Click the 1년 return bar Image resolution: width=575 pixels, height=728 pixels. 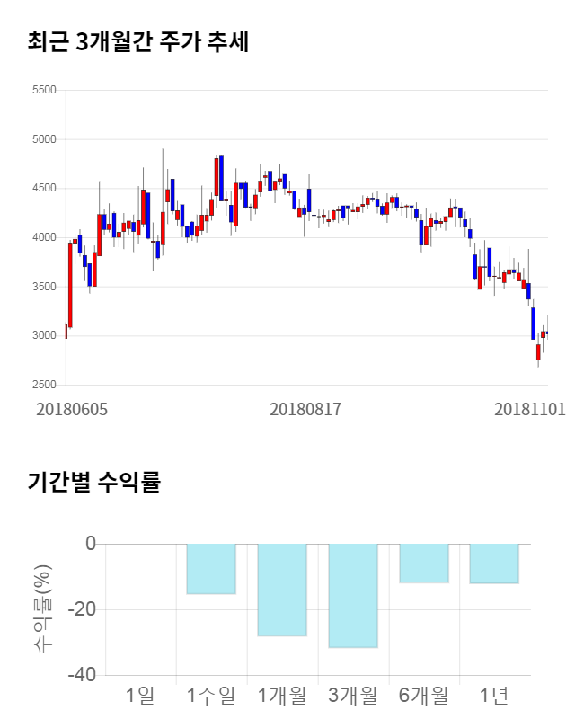click(x=494, y=564)
